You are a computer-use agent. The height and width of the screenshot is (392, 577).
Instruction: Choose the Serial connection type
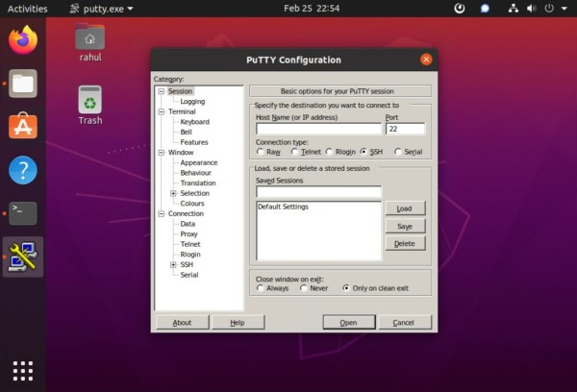[x=396, y=152]
